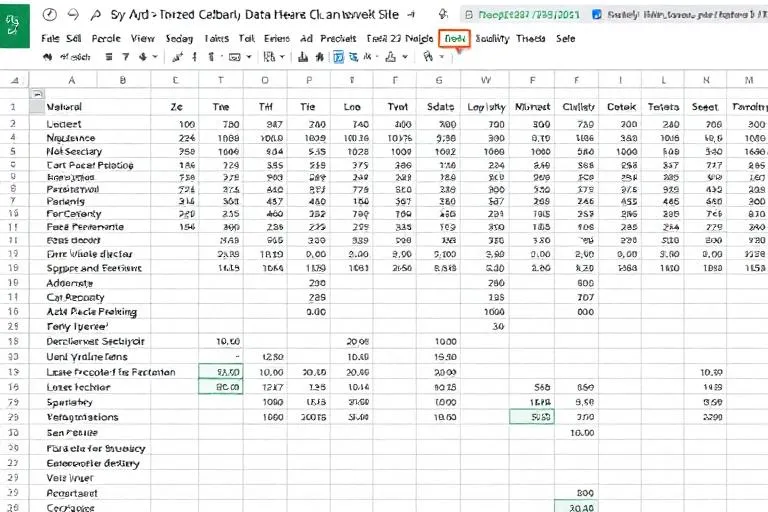Click the flask-shaped icon near toolbar end
The image size is (768, 512).
coord(390,57)
